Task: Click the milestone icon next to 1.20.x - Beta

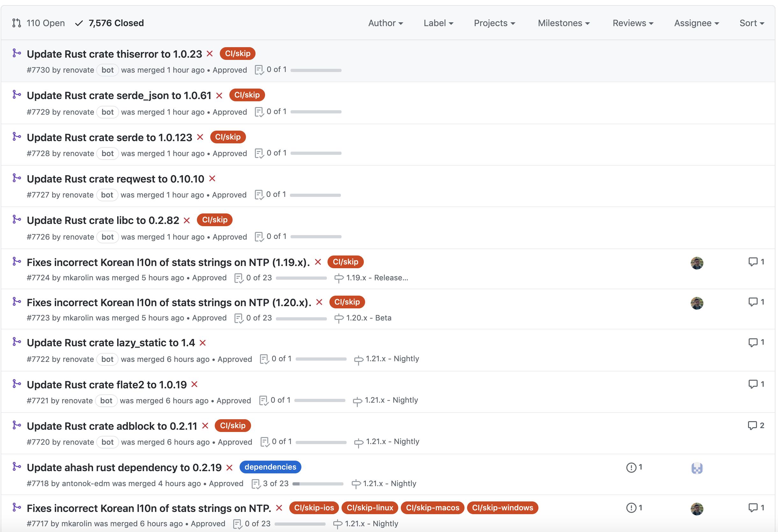Action: point(339,318)
